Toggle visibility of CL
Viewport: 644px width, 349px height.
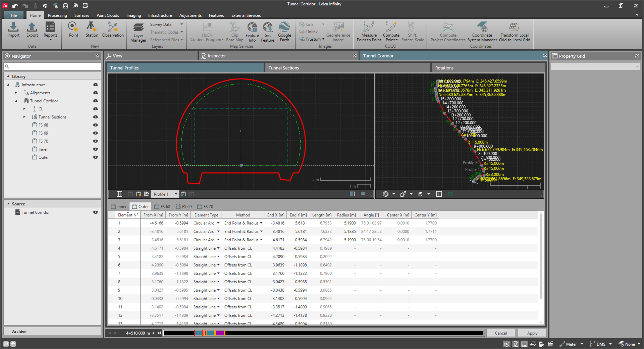pos(95,109)
